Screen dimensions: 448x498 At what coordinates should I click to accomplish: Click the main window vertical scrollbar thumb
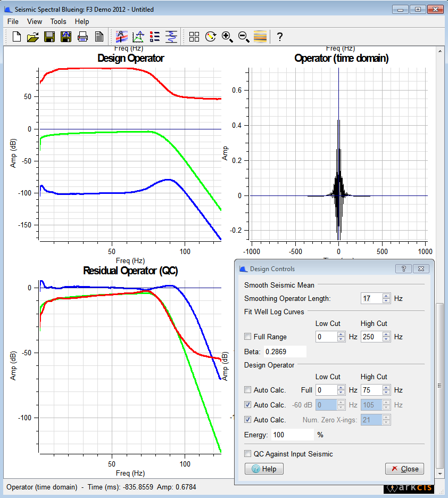tap(439, 386)
